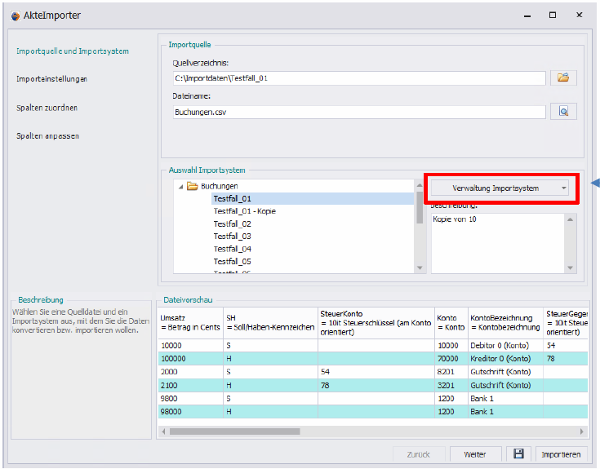Click the cell with Umsatz 98000
Screen dimensions: 600x469
click(x=190, y=412)
